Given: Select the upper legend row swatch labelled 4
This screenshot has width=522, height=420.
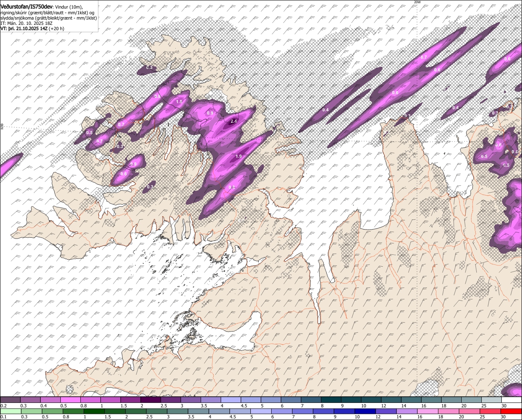Looking at the screenshot, I should pyautogui.click(x=231, y=400).
